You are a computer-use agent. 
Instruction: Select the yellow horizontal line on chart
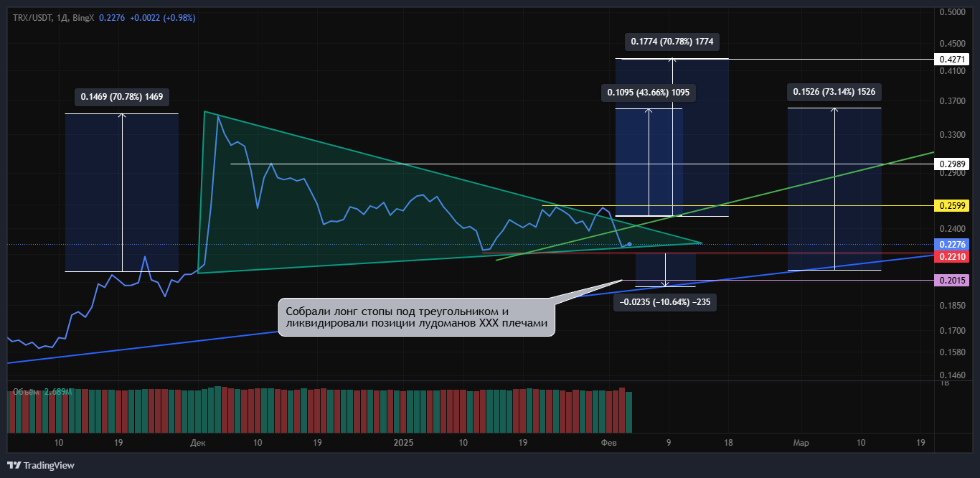(x=737, y=206)
